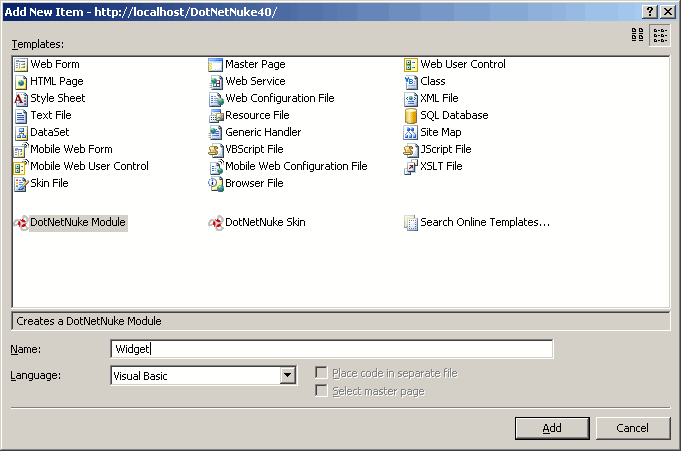Pick the Resource File icon

click(215, 116)
